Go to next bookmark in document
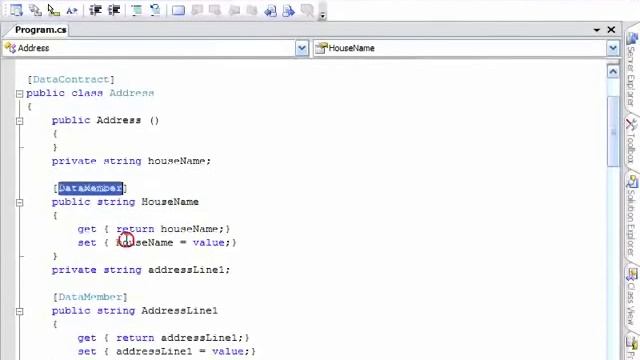This screenshot has width=640, height=360. pos(289,10)
